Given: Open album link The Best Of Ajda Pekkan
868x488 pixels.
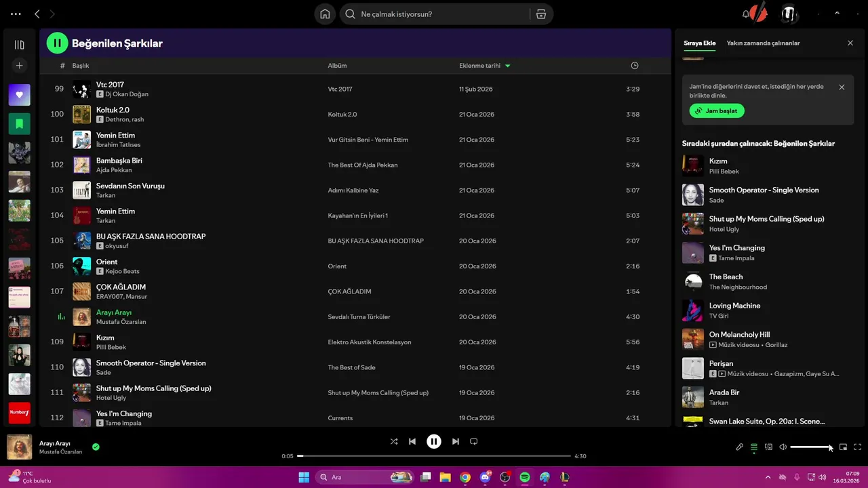Looking at the screenshot, I should (363, 165).
